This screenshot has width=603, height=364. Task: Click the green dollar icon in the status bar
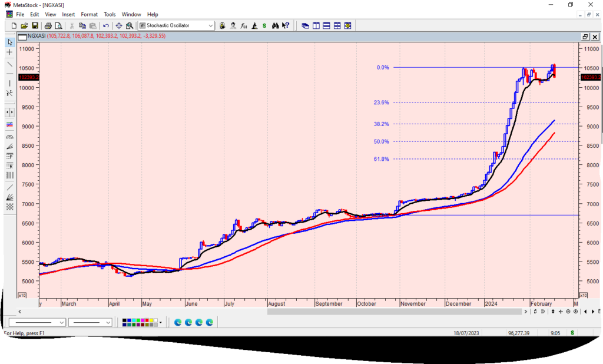pos(572,333)
